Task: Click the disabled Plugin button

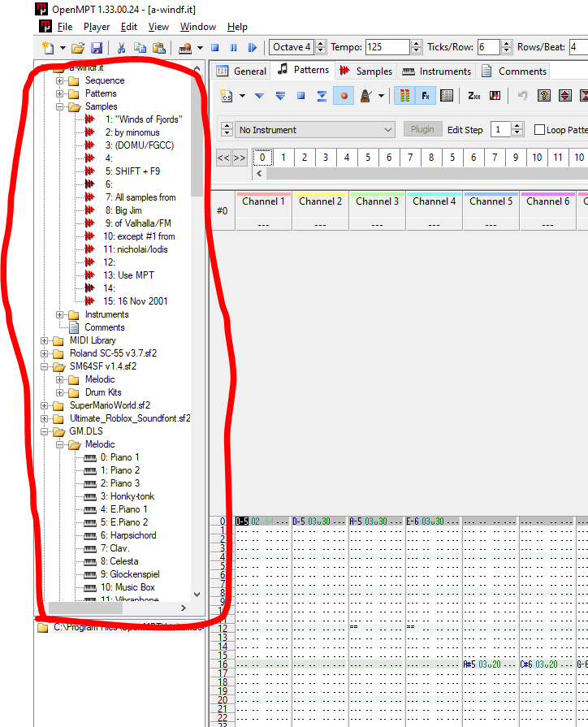Action: [422, 129]
